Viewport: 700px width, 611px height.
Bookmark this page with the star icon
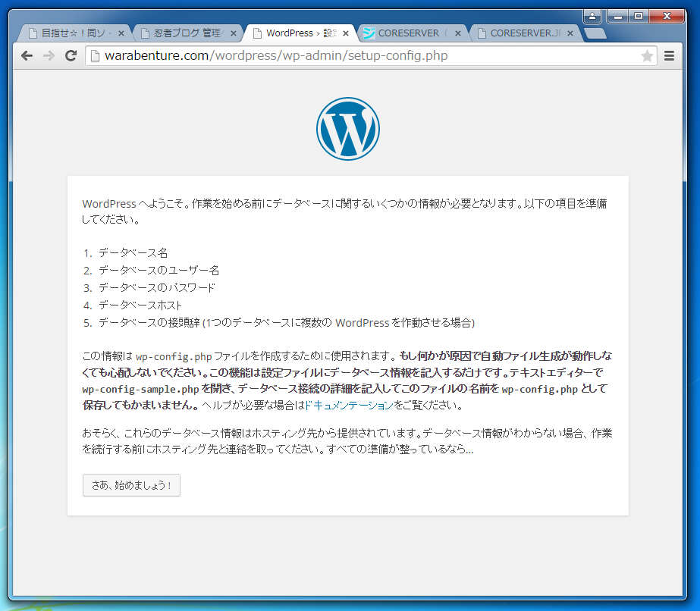647,56
